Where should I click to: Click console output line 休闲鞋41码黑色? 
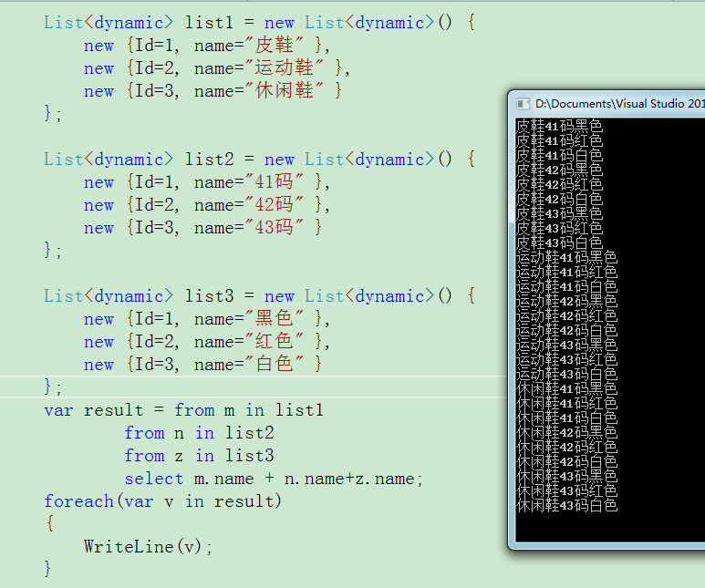pyautogui.click(x=566, y=389)
